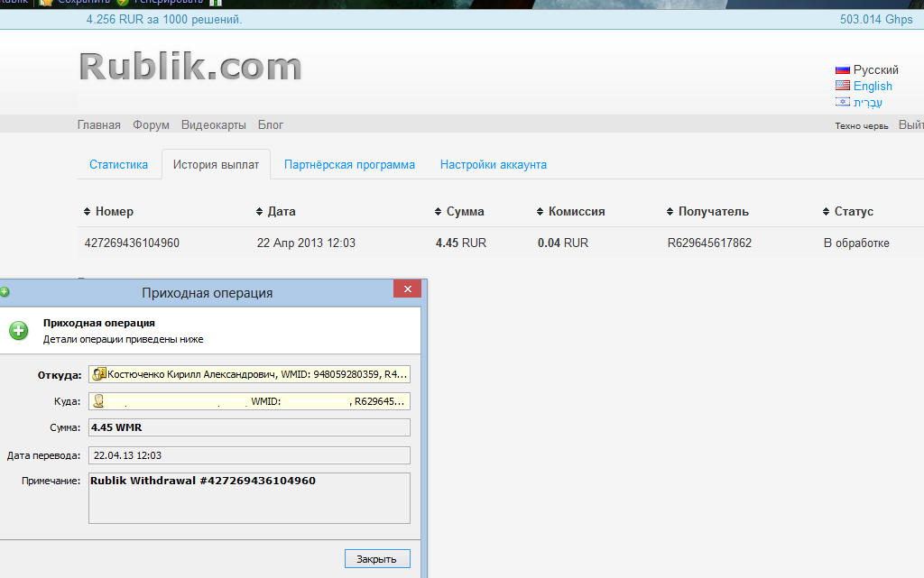Click the Israeli flag icon for Hebrew
924x578 pixels.
(842, 102)
